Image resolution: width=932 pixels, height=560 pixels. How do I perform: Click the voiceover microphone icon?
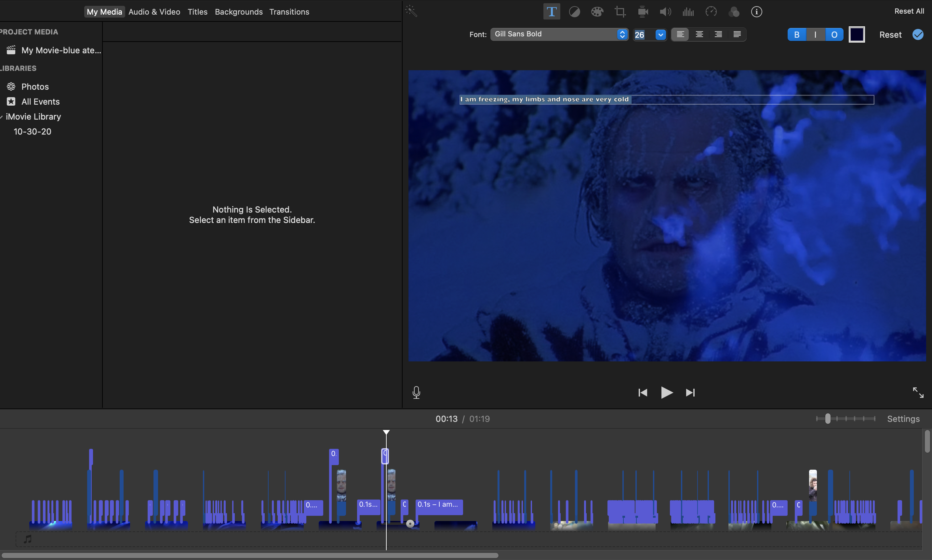(416, 392)
